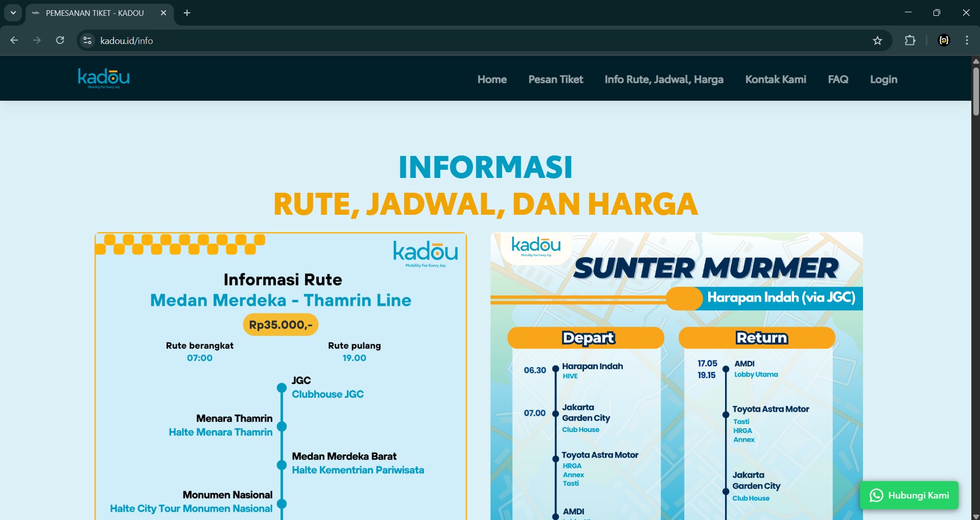Open the Chrome three-dot menu
Screen dimensions: 980x520
click(x=967, y=40)
